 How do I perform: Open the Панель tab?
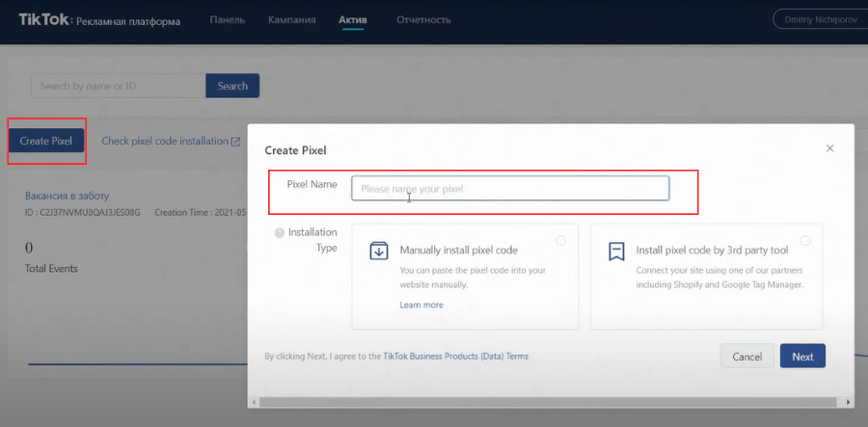point(227,20)
